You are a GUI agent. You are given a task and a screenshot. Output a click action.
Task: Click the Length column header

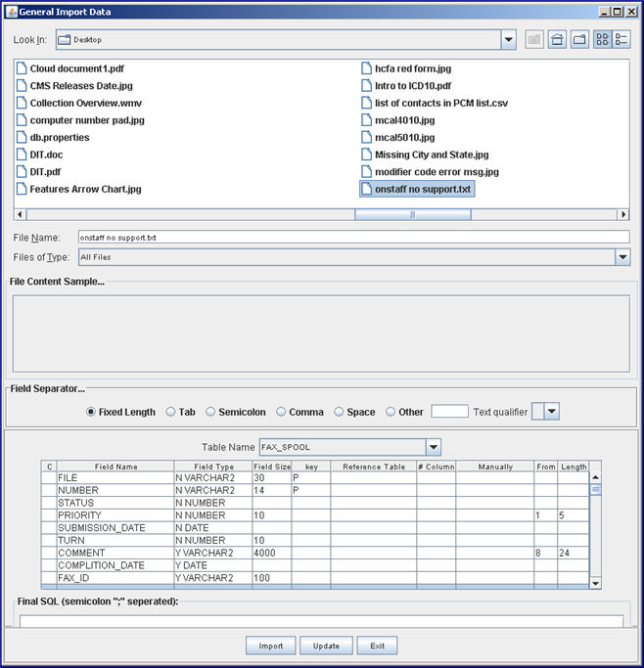[x=574, y=467]
